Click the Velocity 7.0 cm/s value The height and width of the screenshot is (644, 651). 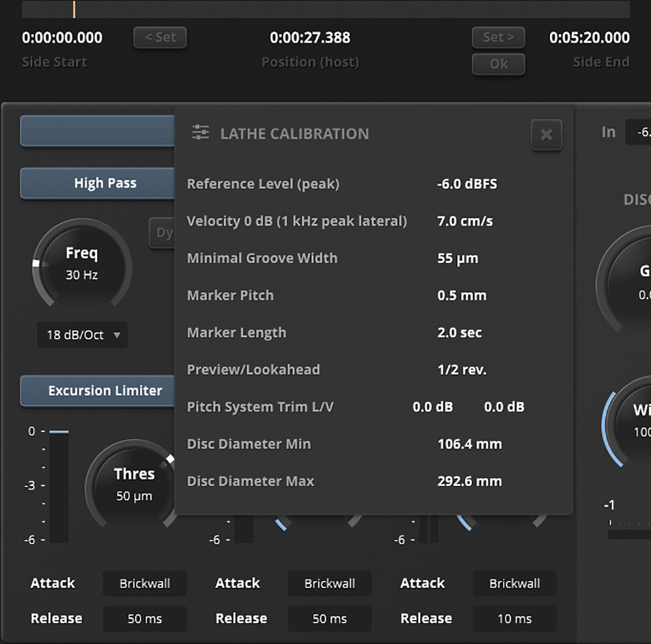(x=465, y=221)
